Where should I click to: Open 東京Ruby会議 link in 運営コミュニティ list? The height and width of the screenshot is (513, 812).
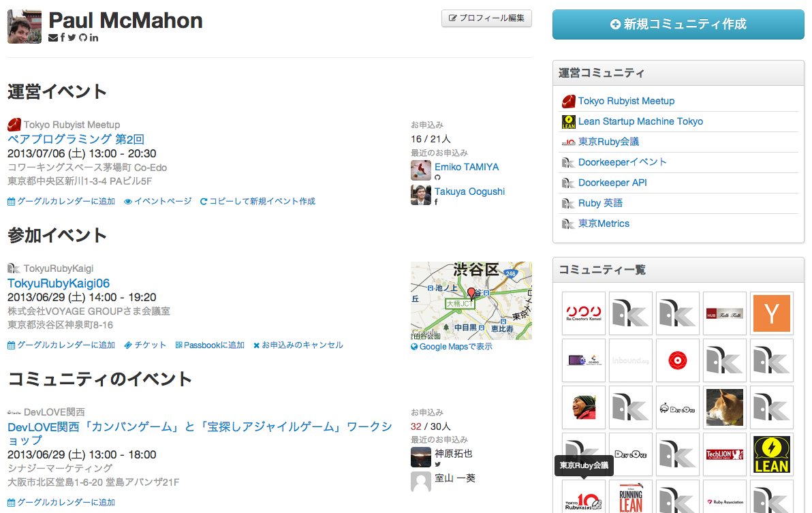coord(608,142)
